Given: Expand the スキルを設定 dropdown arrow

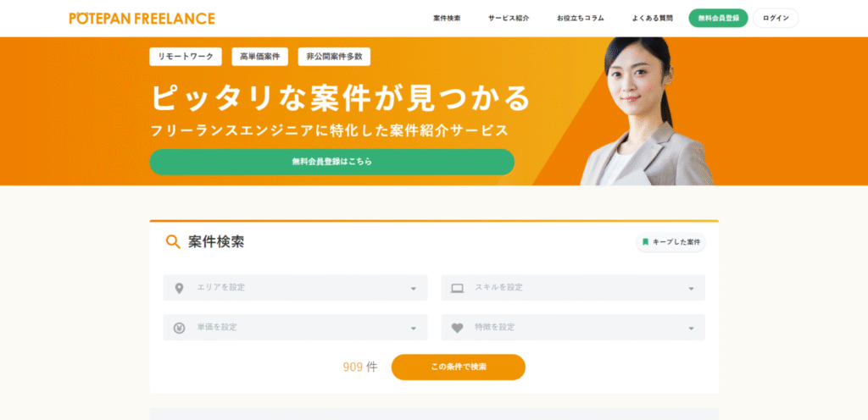Looking at the screenshot, I should (691, 289).
